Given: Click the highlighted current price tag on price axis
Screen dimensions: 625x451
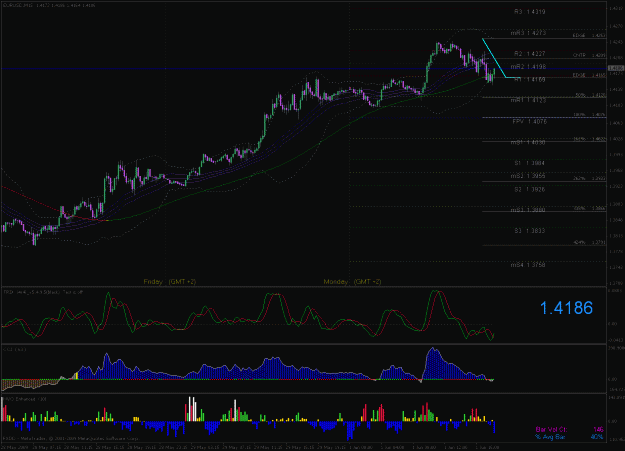Looking at the screenshot, I should (x=616, y=69).
